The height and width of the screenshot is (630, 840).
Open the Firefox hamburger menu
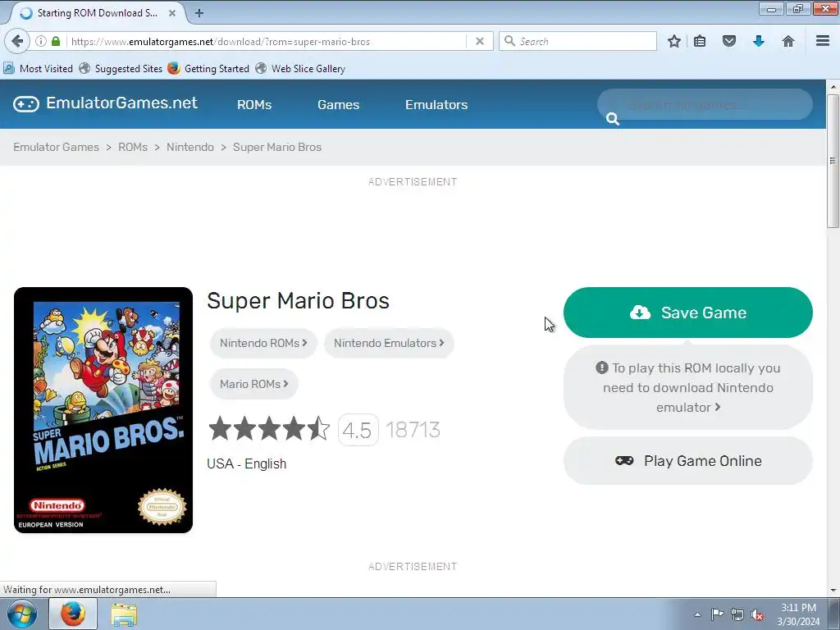(823, 41)
